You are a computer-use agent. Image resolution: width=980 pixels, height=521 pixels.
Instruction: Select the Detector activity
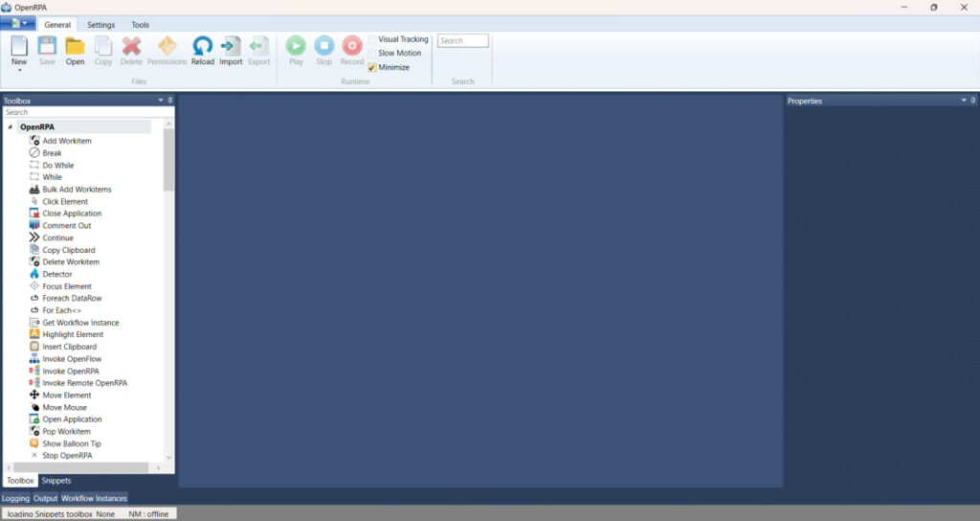51,274
